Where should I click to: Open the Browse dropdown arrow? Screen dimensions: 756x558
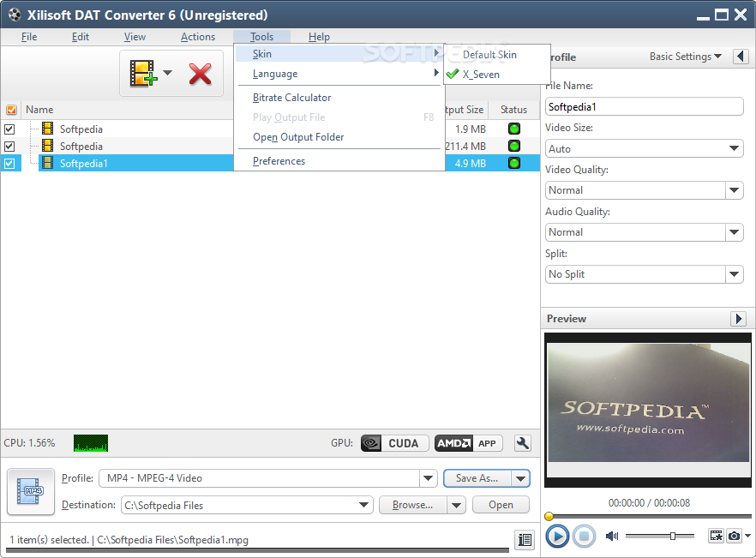pos(456,506)
